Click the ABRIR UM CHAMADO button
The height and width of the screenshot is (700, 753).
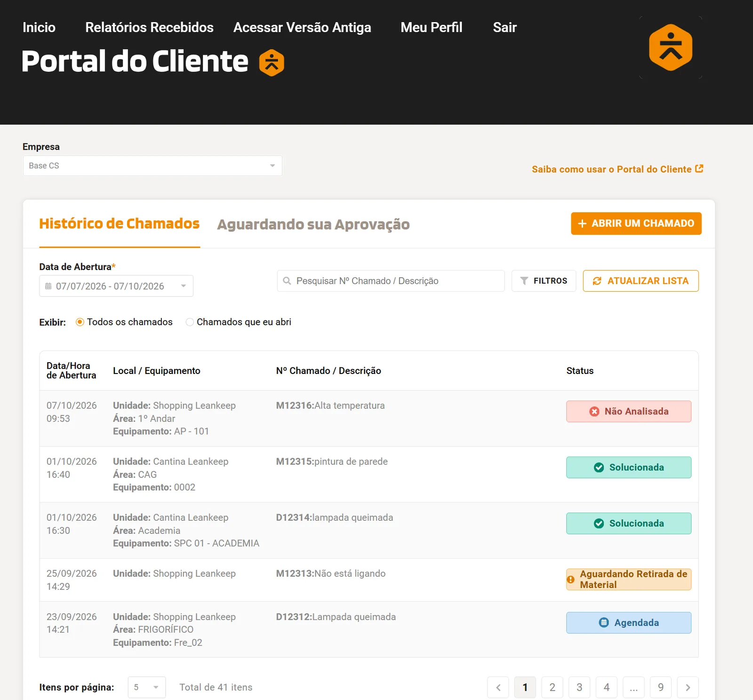(x=636, y=223)
